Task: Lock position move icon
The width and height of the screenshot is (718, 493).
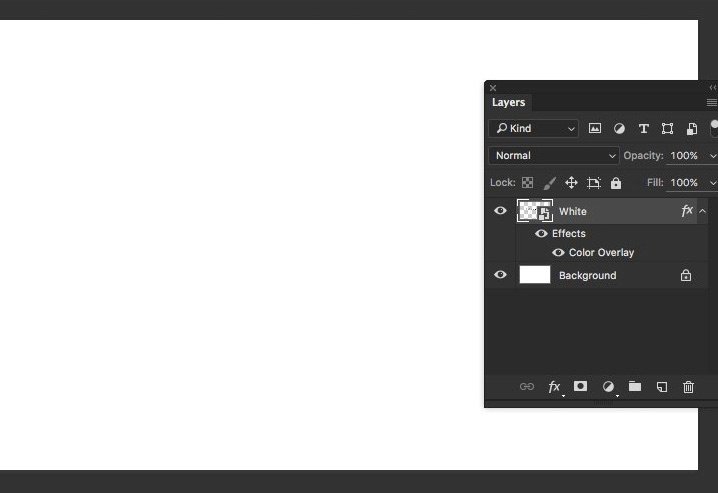Action: [571, 183]
